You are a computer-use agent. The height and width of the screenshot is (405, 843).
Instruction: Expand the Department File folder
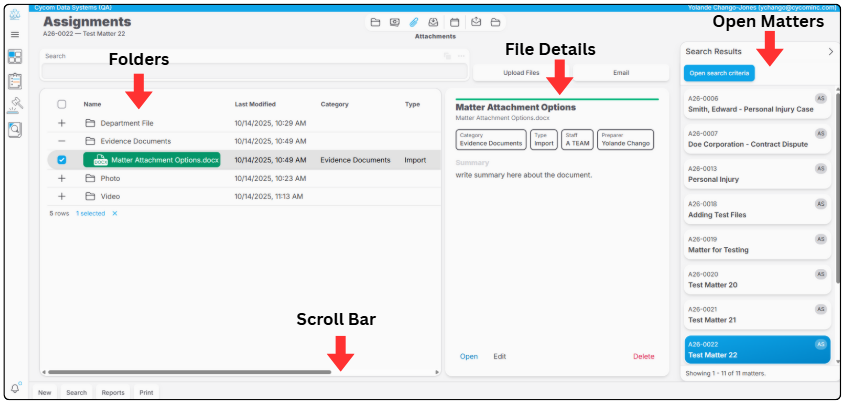pyautogui.click(x=62, y=123)
